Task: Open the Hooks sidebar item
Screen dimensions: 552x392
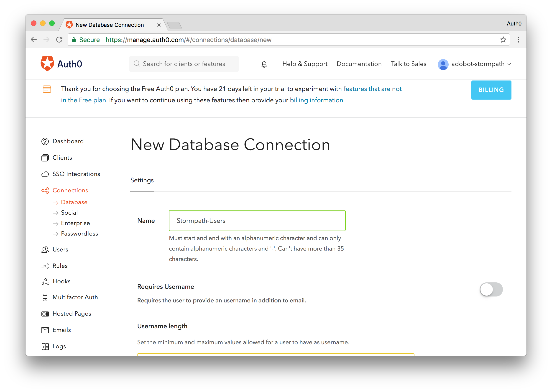Action: 61,281
